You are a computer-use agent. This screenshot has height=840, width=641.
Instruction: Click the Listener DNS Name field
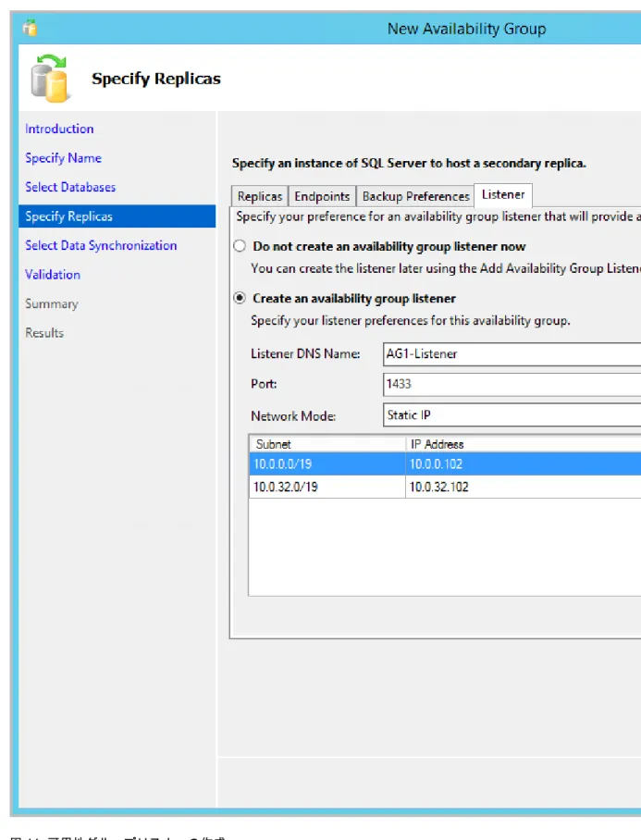coord(512,354)
